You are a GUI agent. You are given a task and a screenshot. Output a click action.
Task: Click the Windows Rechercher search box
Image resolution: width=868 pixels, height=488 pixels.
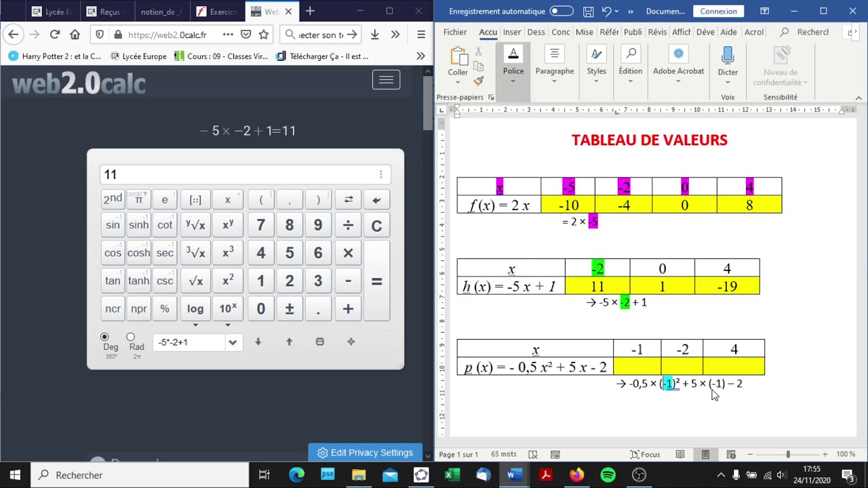coord(140,475)
